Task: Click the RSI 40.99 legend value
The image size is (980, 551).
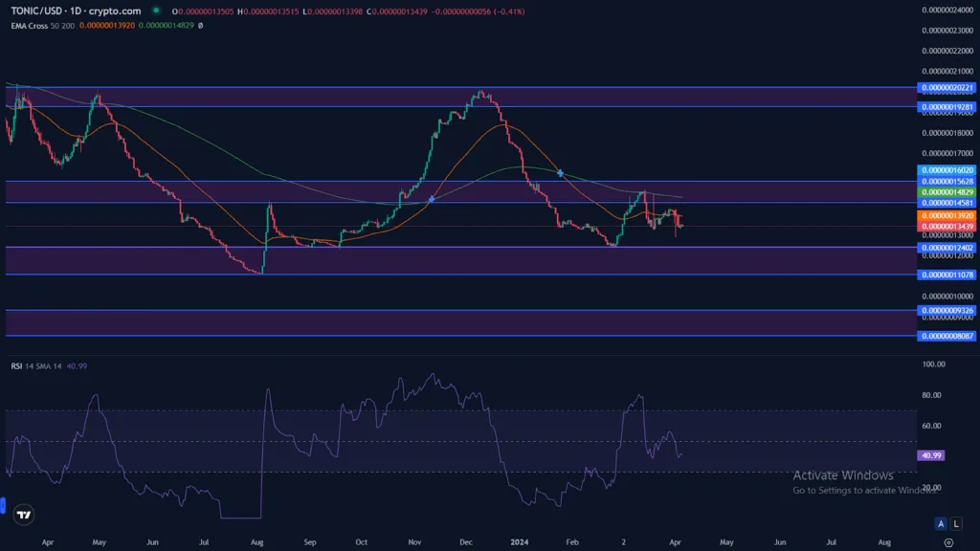Action: 77,366
